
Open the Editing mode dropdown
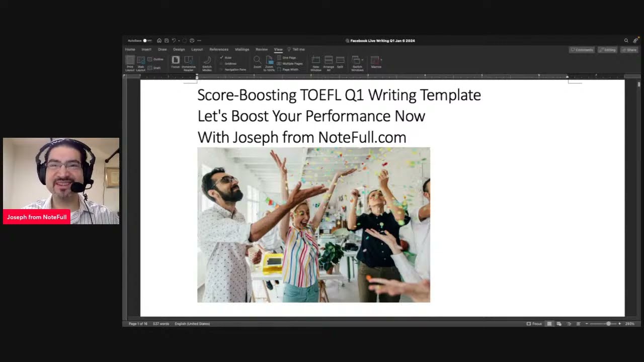607,50
